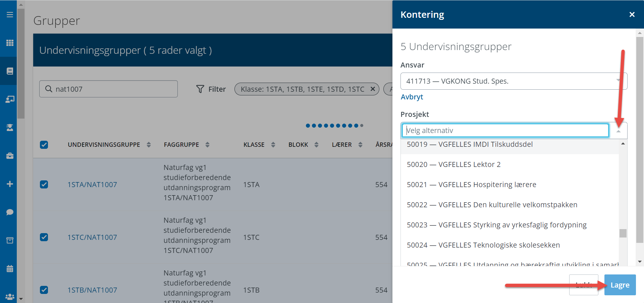Screen dimensions: 644x303
Task: Open the people group icon in sidebar
Action: pos(10,297)
